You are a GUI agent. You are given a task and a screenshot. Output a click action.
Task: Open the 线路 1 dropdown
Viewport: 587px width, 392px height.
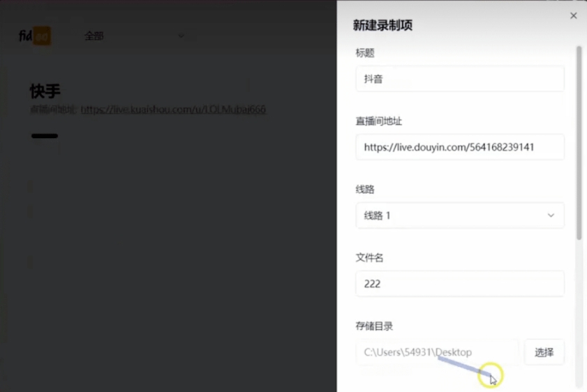[x=460, y=216]
